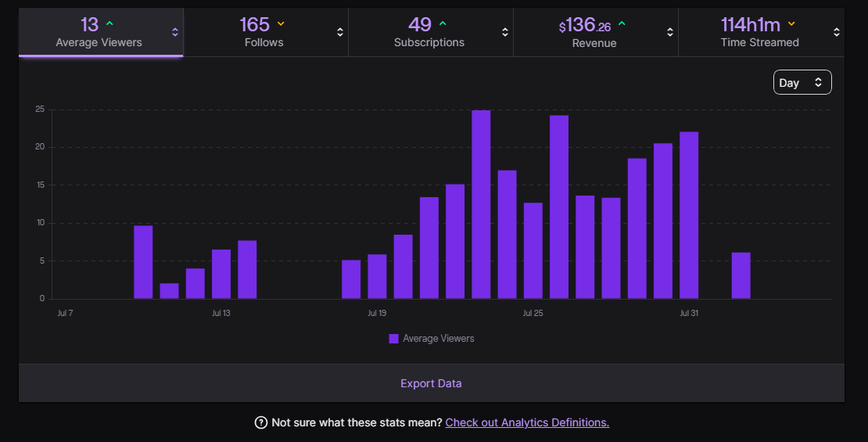This screenshot has width=868, height=442.
Task: Click green up arrow beside Revenue $136.26
Action: tap(622, 23)
